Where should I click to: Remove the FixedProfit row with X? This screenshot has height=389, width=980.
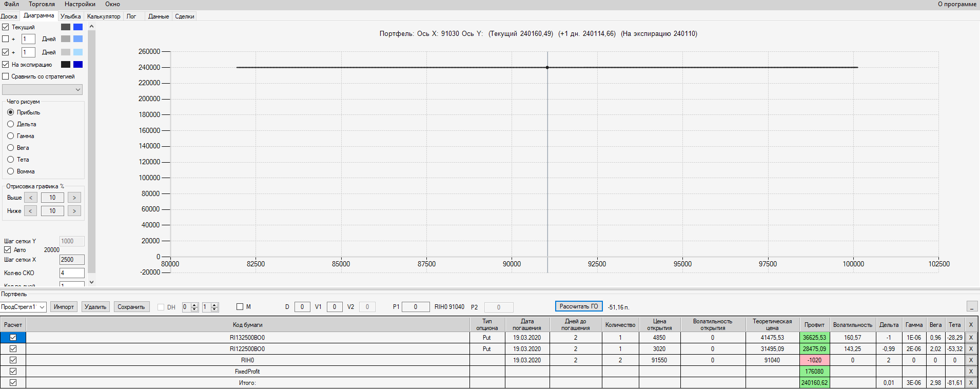coord(971,372)
